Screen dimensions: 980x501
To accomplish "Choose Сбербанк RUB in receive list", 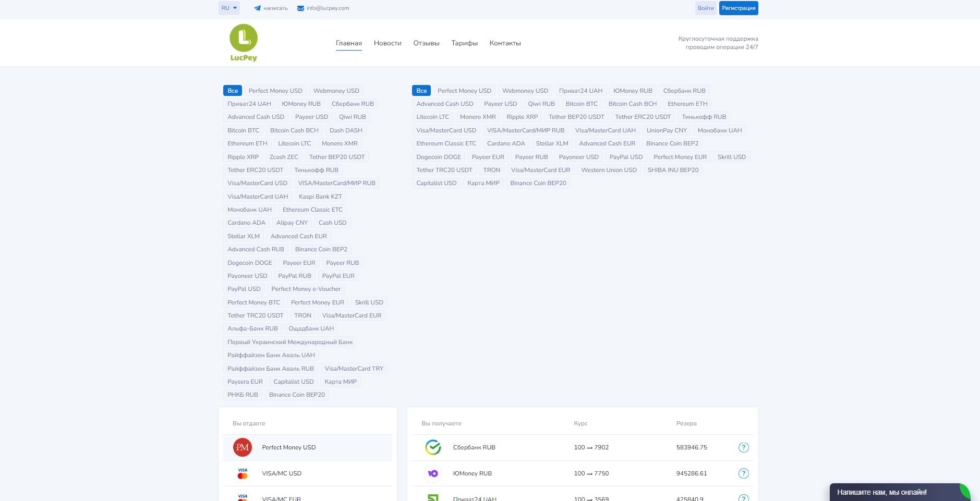I will pyautogui.click(x=583, y=447).
